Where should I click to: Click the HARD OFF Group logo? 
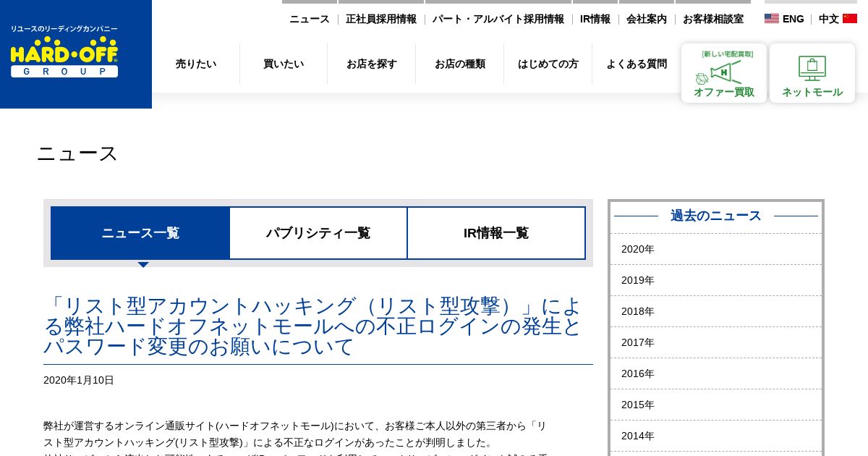(x=64, y=51)
